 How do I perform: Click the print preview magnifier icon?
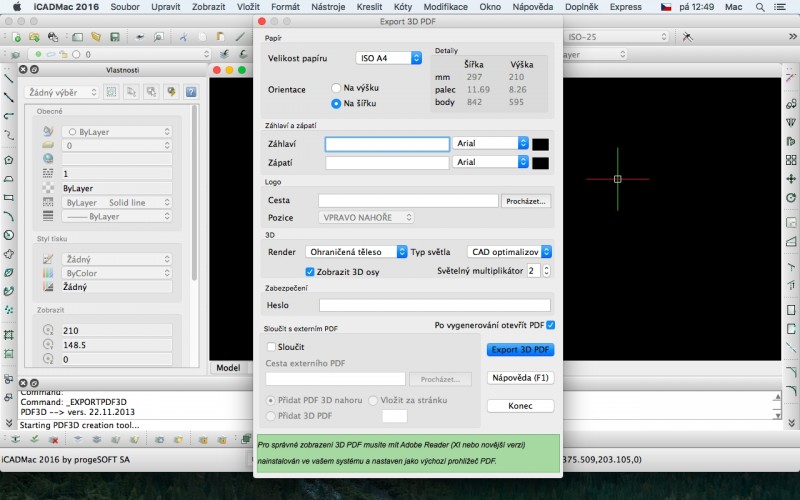[x=159, y=37]
